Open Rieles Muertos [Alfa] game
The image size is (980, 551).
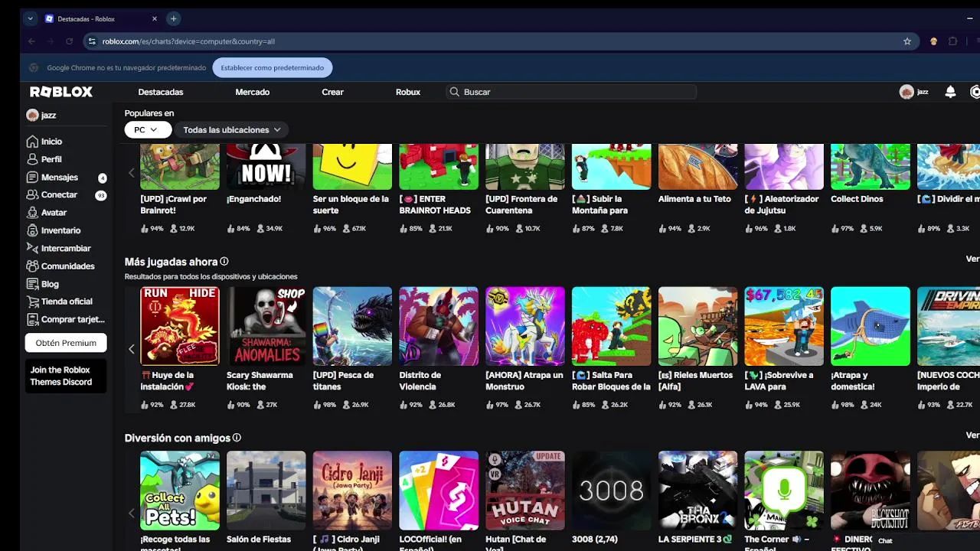coord(697,326)
